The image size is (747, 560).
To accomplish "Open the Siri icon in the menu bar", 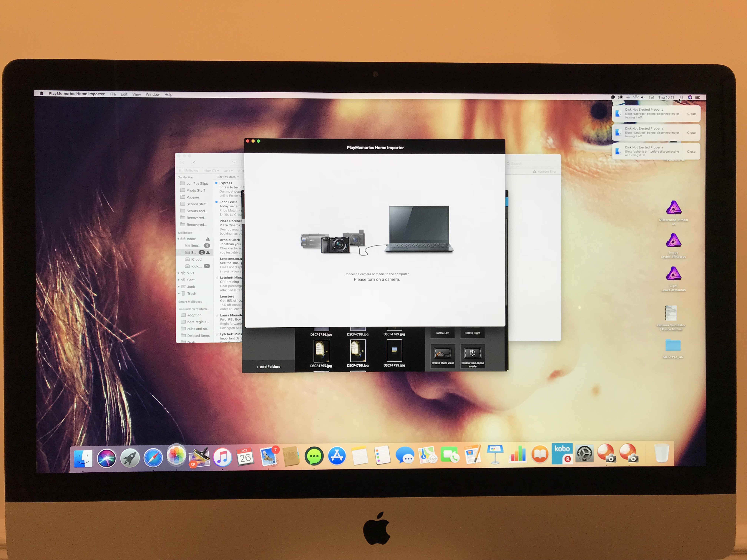I will pyautogui.click(x=690, y=98).
